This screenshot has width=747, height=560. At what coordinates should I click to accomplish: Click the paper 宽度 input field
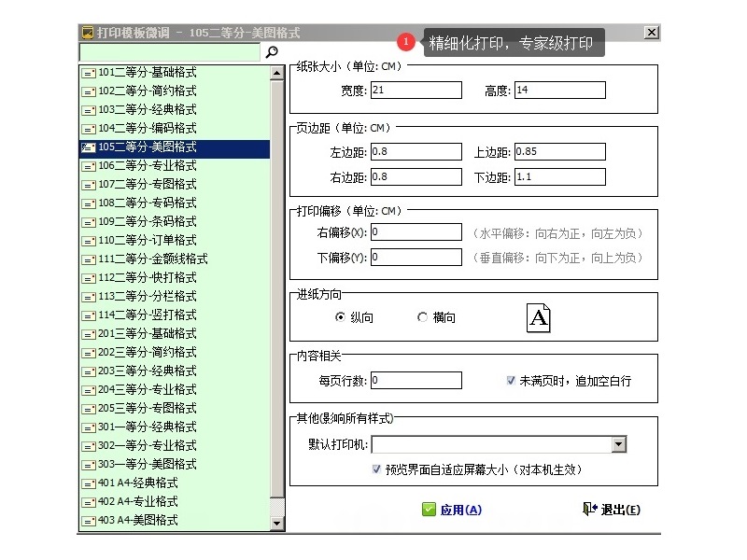pyautogui.click(x=416, y=91)
